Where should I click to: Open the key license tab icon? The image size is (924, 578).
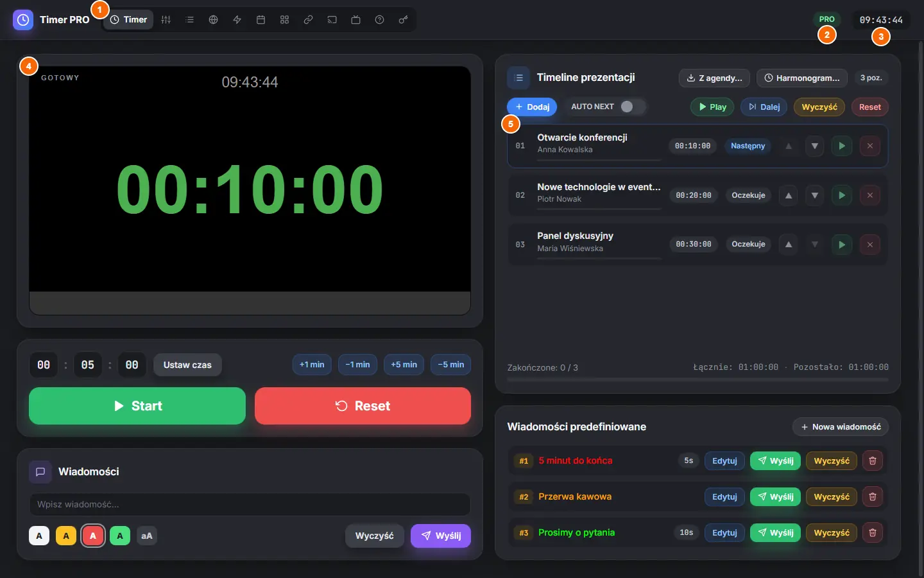pyautogui.click(x=404, y=20)
